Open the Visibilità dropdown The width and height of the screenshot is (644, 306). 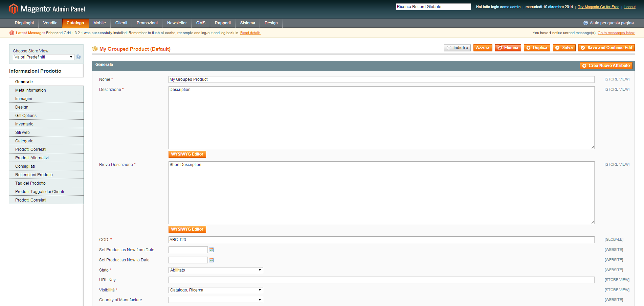click(x=216, y=290)
